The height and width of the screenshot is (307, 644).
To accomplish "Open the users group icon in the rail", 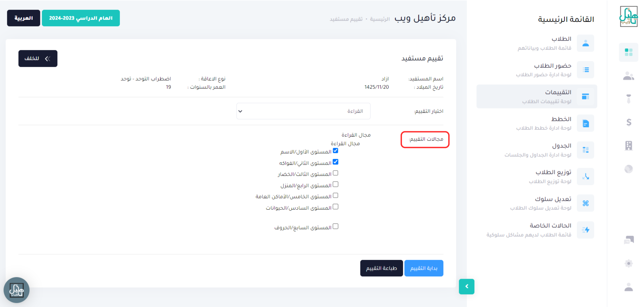I will pos(628,76).
